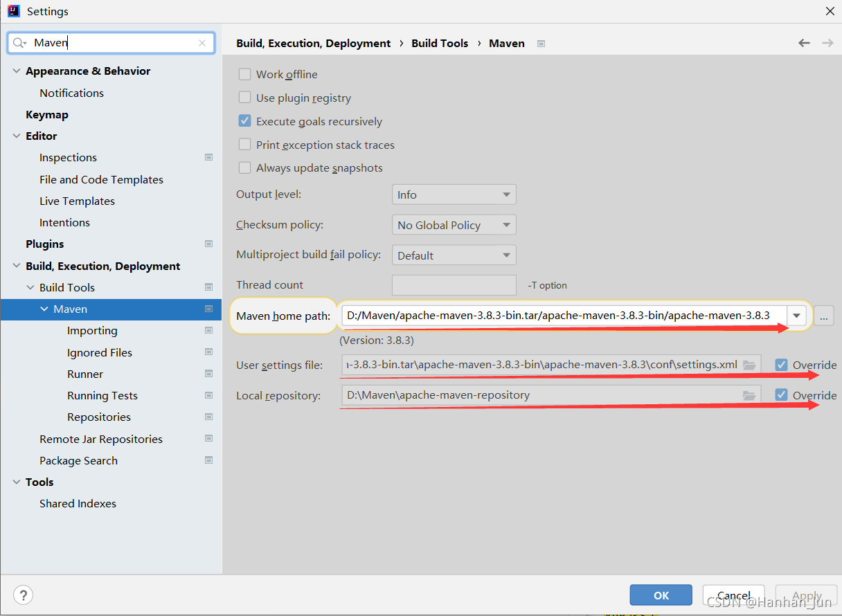
Task: Click the project-level icon next to the Runner row
Action: click(208, 374)
